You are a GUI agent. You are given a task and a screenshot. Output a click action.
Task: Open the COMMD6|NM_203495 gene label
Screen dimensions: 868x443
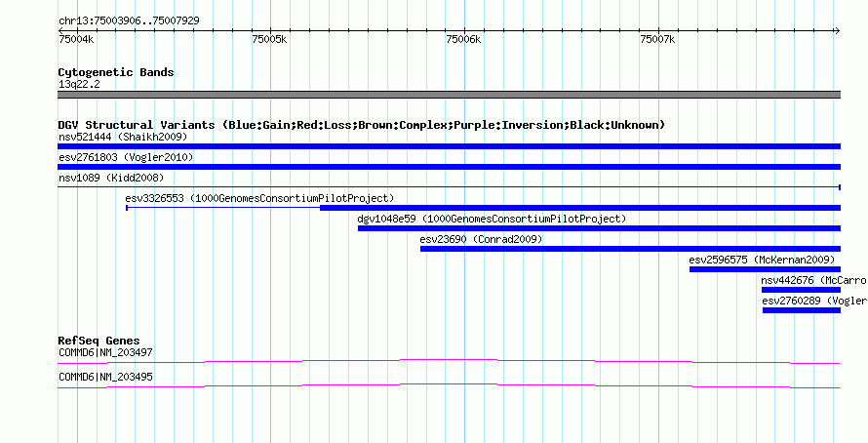pyautogui.click(x=105, y=377)
